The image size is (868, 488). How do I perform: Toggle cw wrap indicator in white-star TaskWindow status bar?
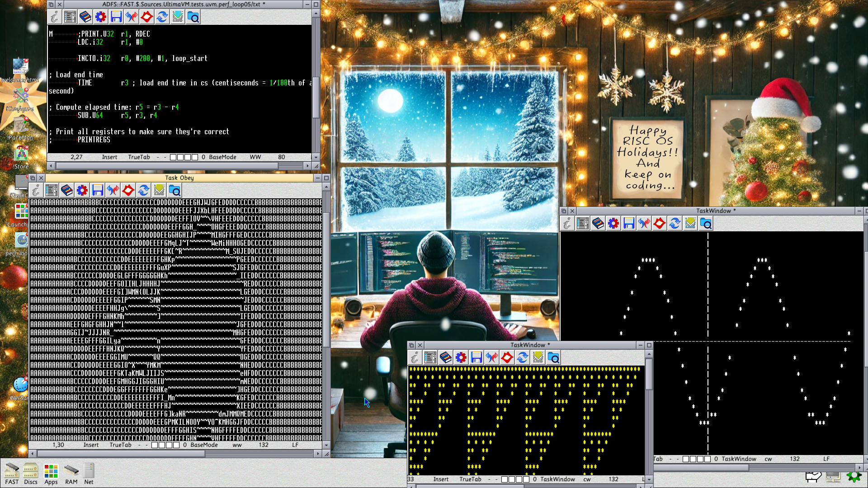click(768, 459)
